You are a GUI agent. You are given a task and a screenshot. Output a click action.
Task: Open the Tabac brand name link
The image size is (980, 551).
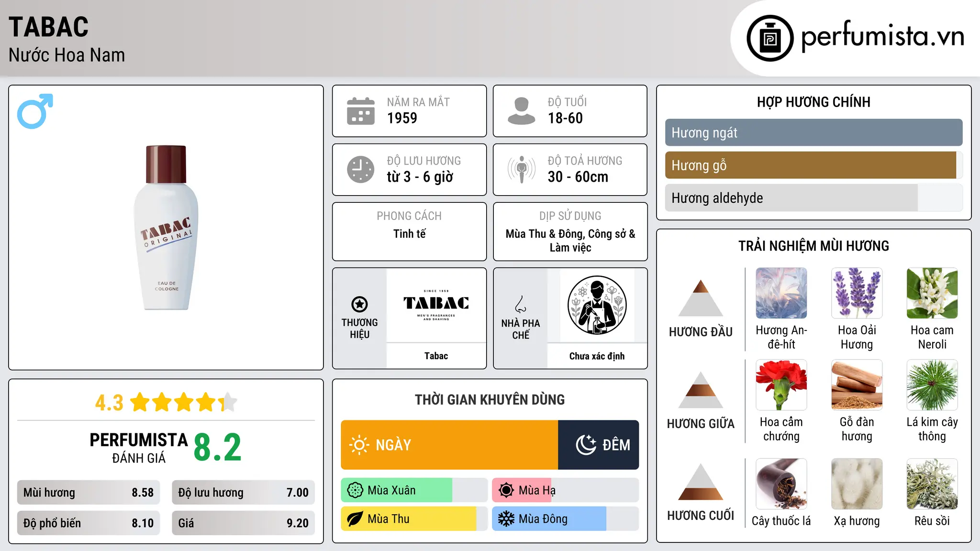[436, 356]
